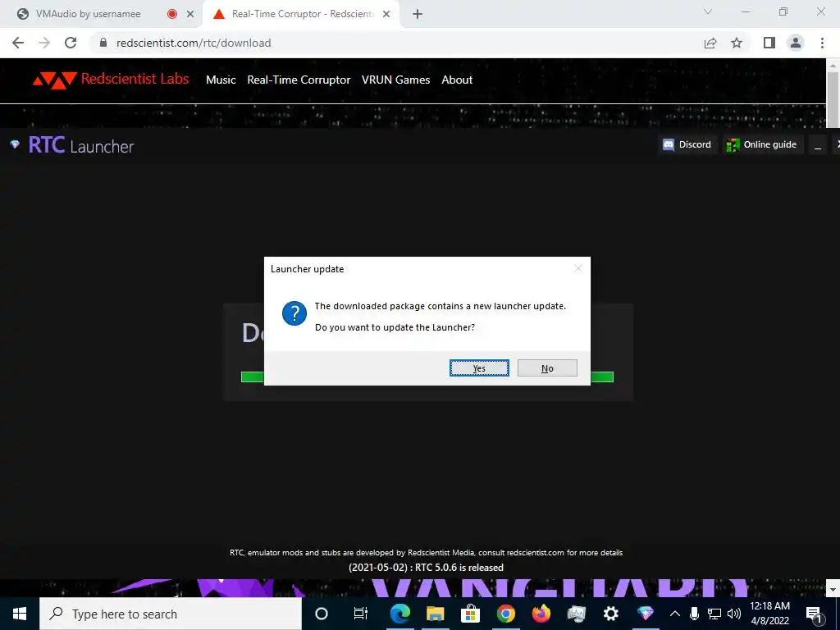
Task: Open the notification action center
Action: point(814,614)
